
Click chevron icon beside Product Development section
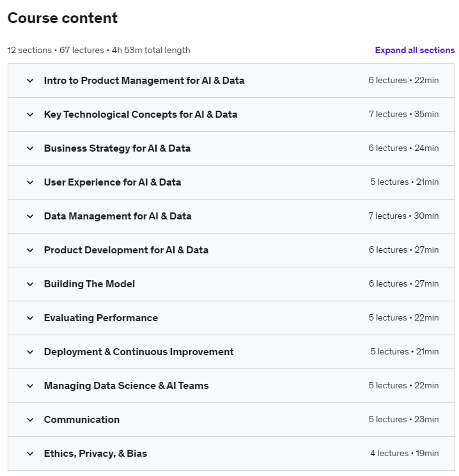30,250
